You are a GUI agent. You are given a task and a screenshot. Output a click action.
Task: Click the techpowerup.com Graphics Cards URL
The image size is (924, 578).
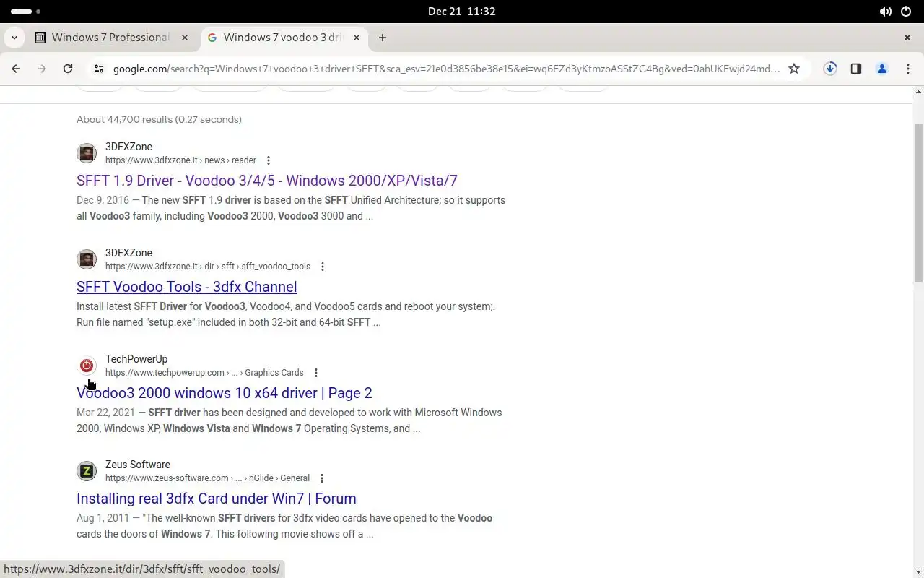point(204,373)
